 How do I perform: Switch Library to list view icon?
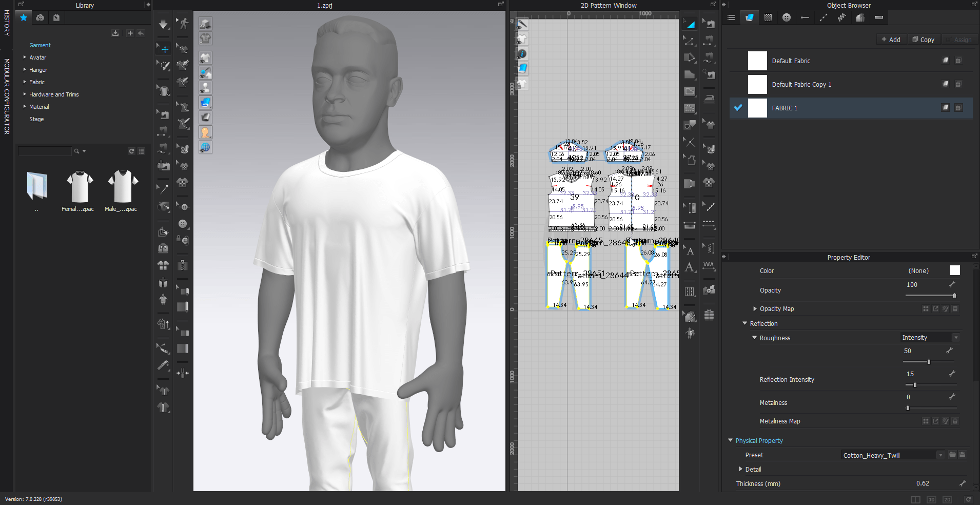click(x=141, y=151)
